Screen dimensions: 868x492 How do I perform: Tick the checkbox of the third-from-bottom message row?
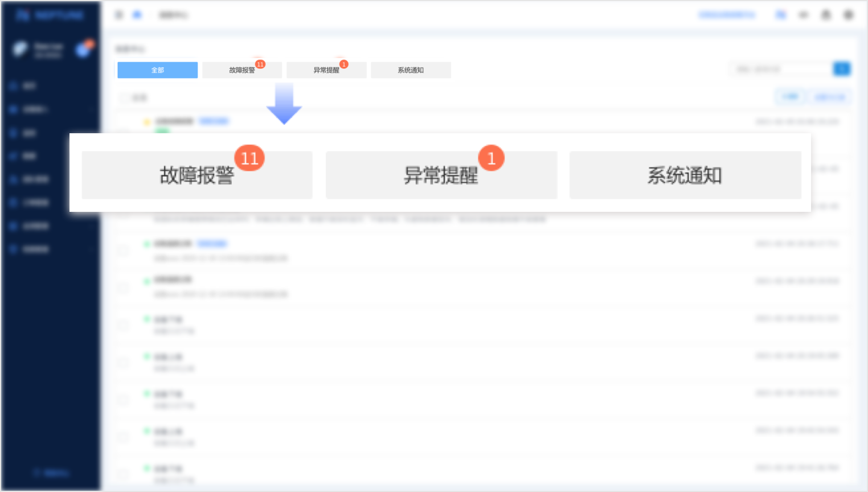tap(123, 400)
